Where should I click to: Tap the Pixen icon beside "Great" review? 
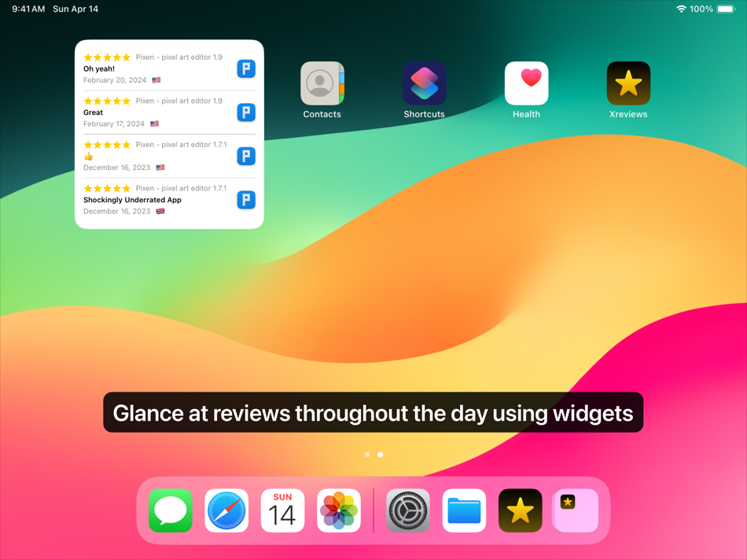(246, 112)
